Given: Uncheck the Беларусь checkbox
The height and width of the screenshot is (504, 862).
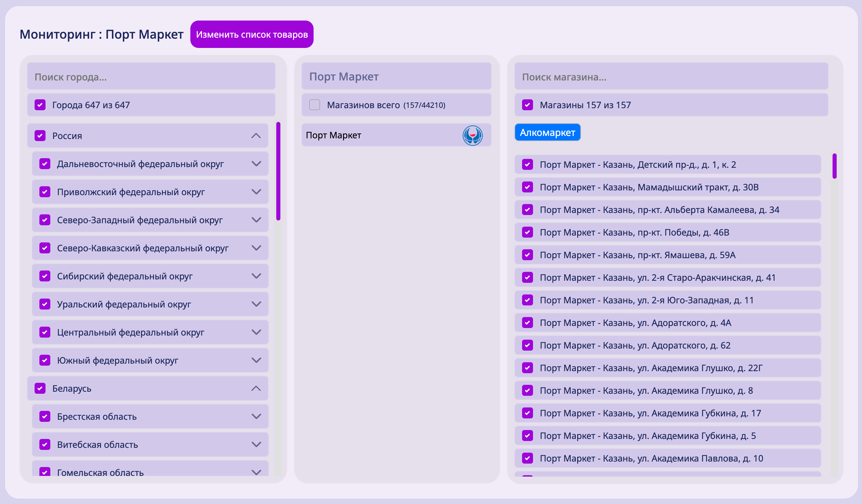Looking at the screenshot, I should click(40, 388).
